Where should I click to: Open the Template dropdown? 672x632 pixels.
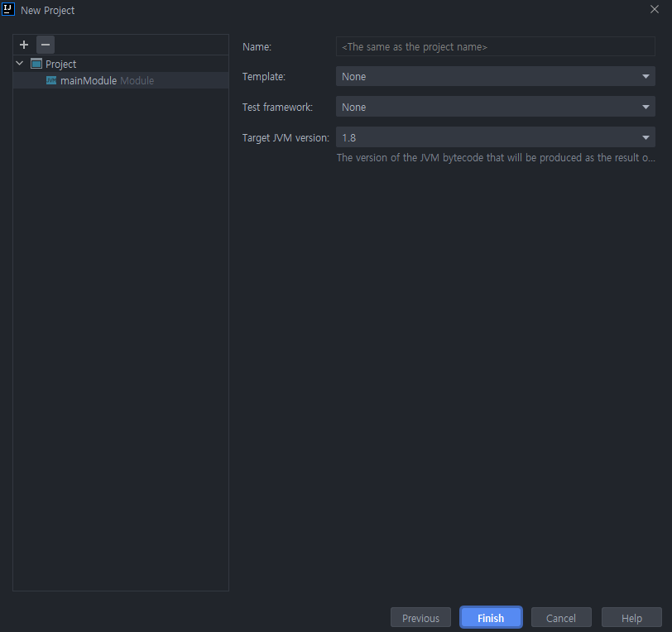496,76
